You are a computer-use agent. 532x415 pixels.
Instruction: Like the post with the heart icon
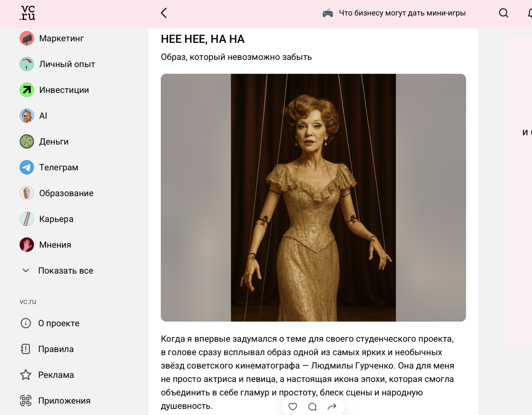293,406
